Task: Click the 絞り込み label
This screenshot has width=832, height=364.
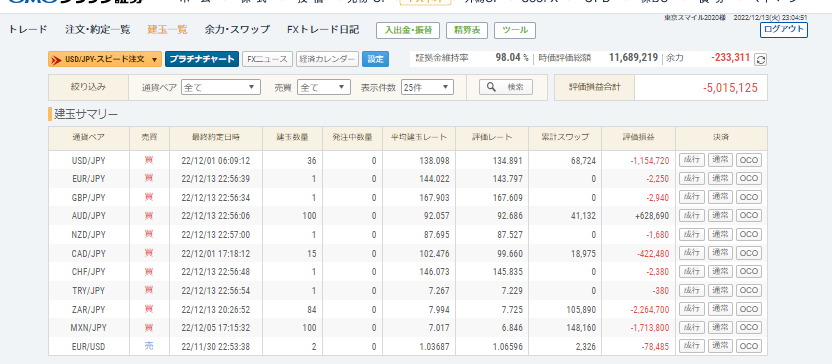Action: tap(89, 87)
